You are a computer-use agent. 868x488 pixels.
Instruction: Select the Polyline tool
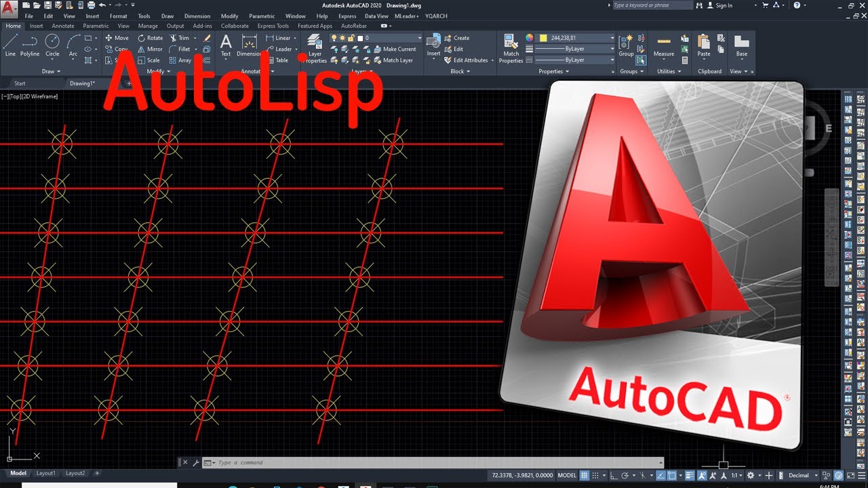[30, 45]
